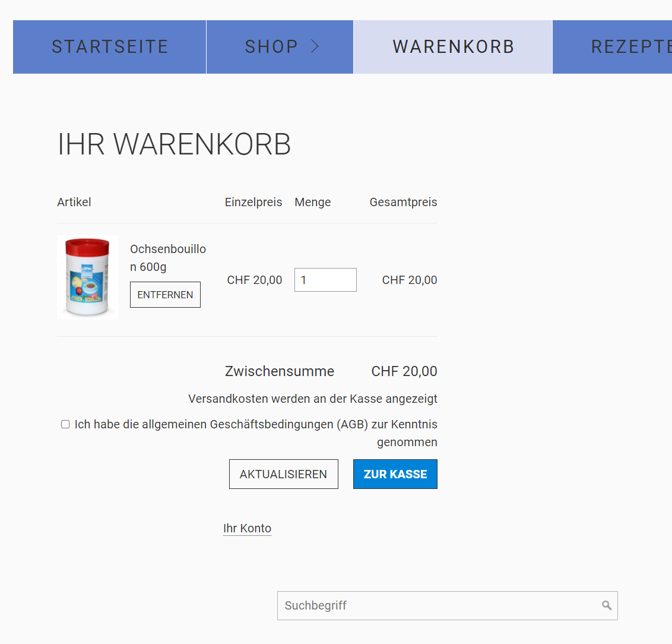Open the Ochsenbouillon product thumbnail
The width and height of the screenshot is (672, 644).
[x=87, y=277]
